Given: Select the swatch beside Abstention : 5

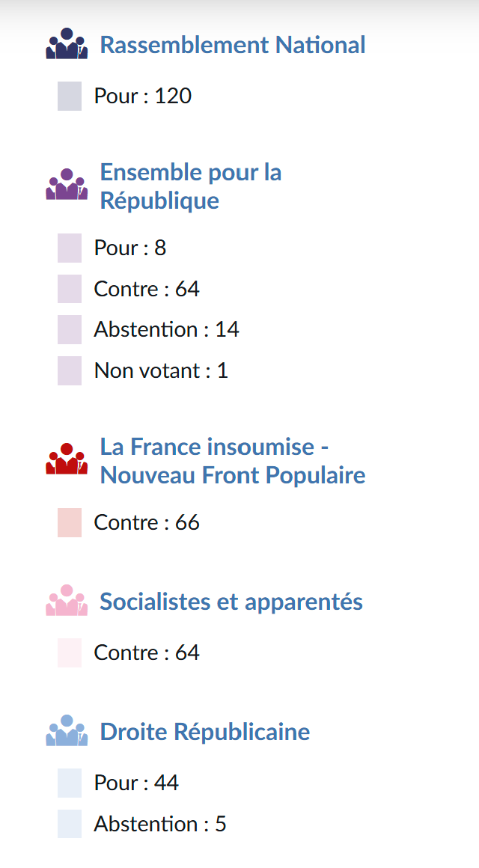Looking at the screenshot, I should (x=70, y=824).
